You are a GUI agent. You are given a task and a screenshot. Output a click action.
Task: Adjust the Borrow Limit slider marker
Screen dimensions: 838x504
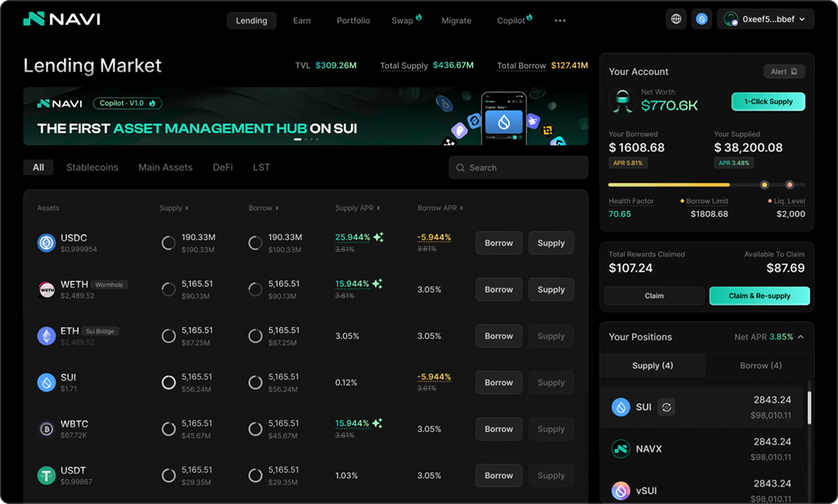click(x=764, y=185)
